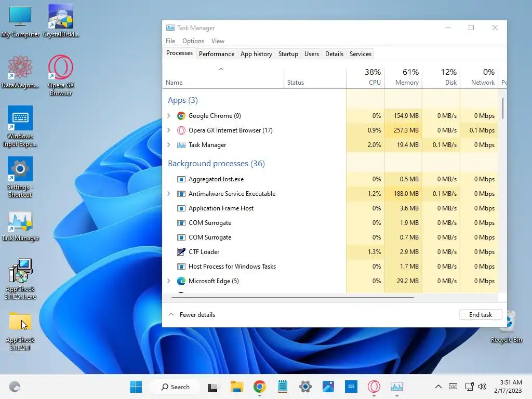Select the DataWagon desktop shortcut

[20, 72]
